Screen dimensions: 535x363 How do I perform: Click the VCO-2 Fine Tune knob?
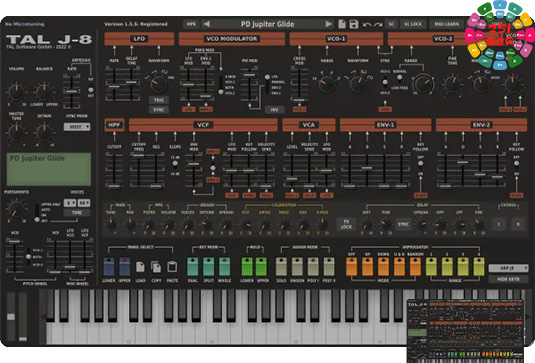[452, 84]
